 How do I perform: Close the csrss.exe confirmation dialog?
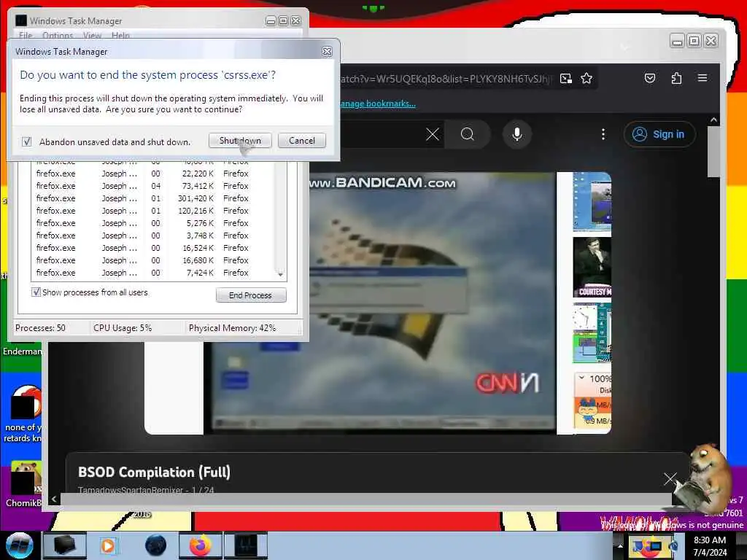point(327,52)
